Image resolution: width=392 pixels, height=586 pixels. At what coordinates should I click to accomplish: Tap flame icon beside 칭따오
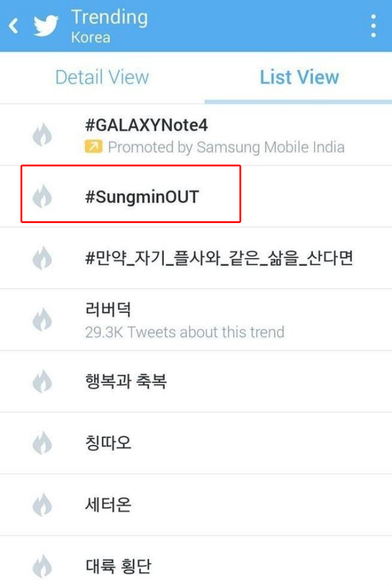point(42,443)
